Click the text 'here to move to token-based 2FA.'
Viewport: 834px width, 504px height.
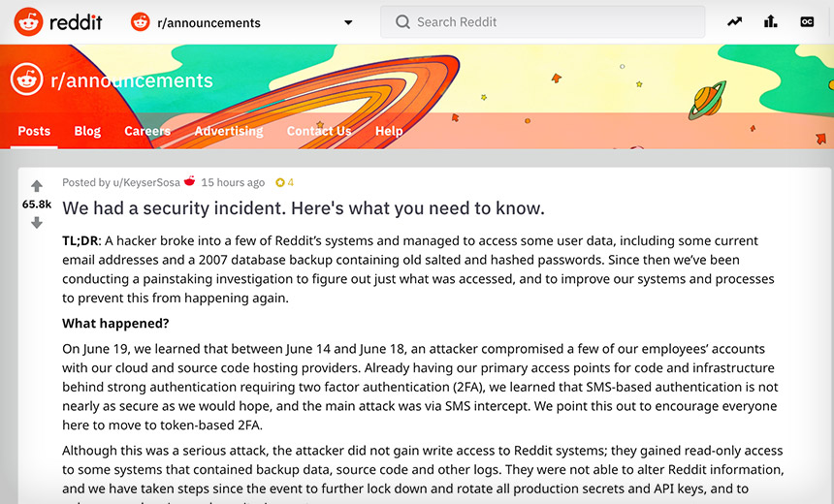(x=162, y=425)
